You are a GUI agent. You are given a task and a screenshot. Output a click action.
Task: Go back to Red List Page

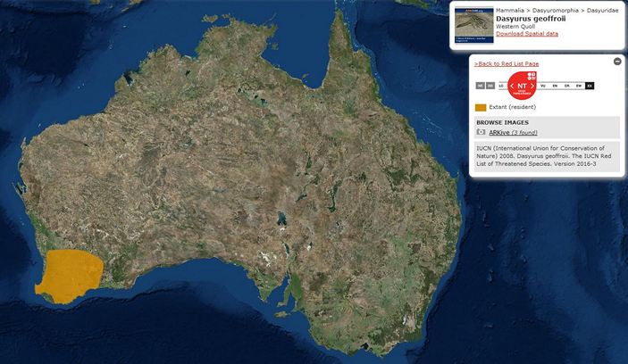point(506,64)
